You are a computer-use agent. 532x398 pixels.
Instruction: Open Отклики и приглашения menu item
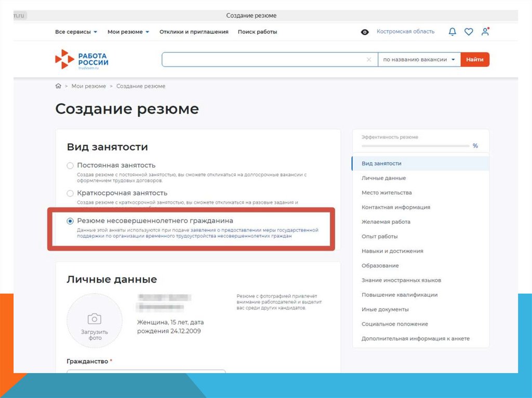click(x=194, y=32)
